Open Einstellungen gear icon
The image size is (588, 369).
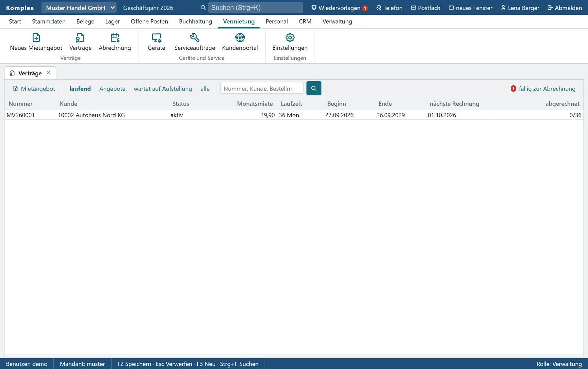coord(290,42)
